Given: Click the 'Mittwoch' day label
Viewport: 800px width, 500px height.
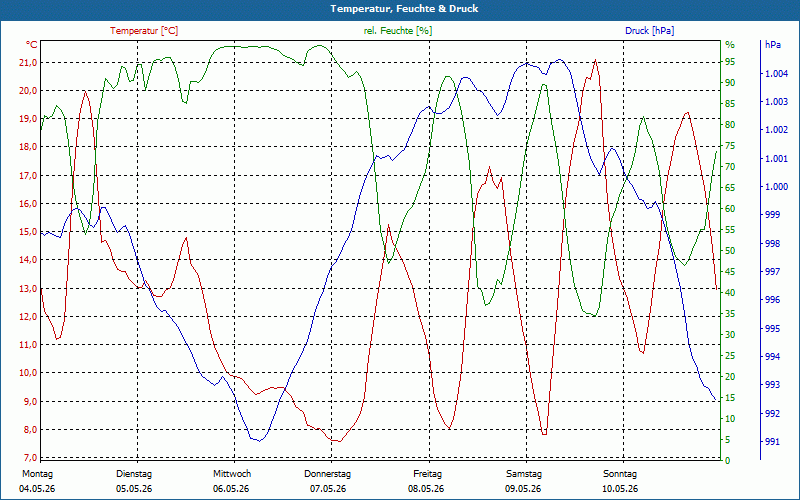Looking at the screenshot, I should [232, 474].
